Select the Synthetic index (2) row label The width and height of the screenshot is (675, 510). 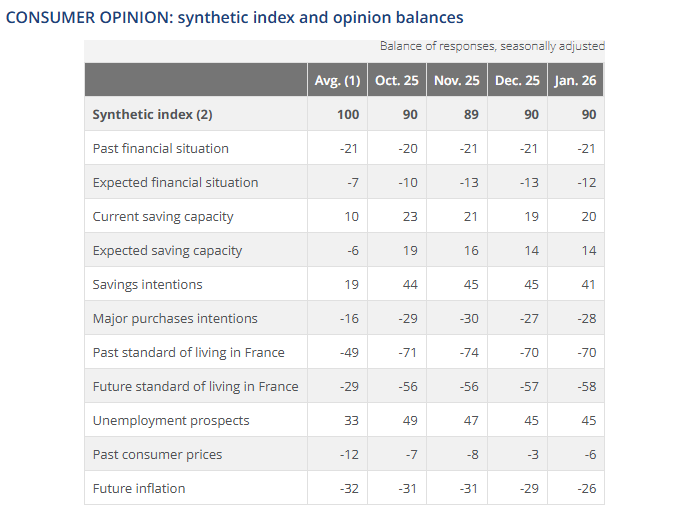[x=152, y=114]
